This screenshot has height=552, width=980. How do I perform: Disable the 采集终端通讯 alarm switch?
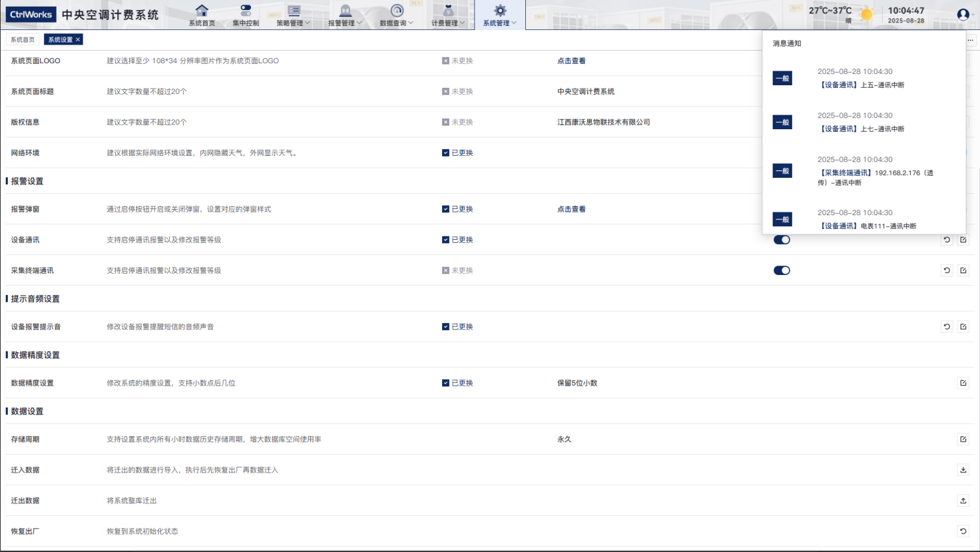click(x=782, y=270)
